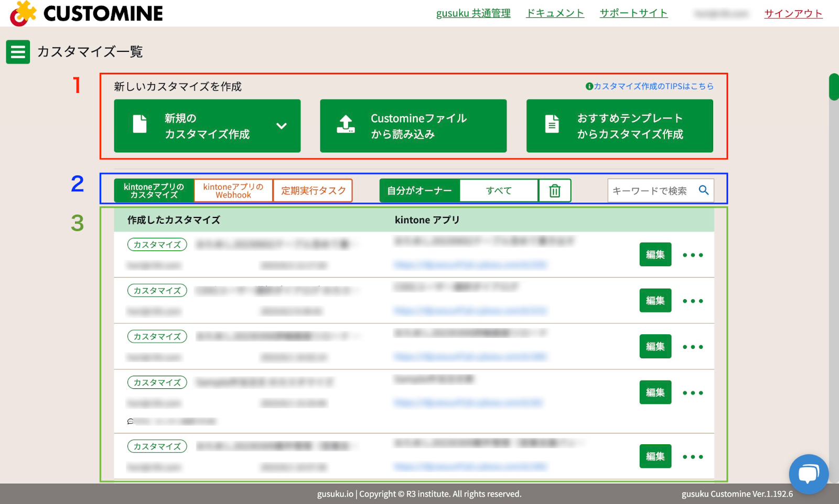839x504 pixels.
Task: Click the 作成したカスタマイズ column header
Action: click(x=174, y=220)
